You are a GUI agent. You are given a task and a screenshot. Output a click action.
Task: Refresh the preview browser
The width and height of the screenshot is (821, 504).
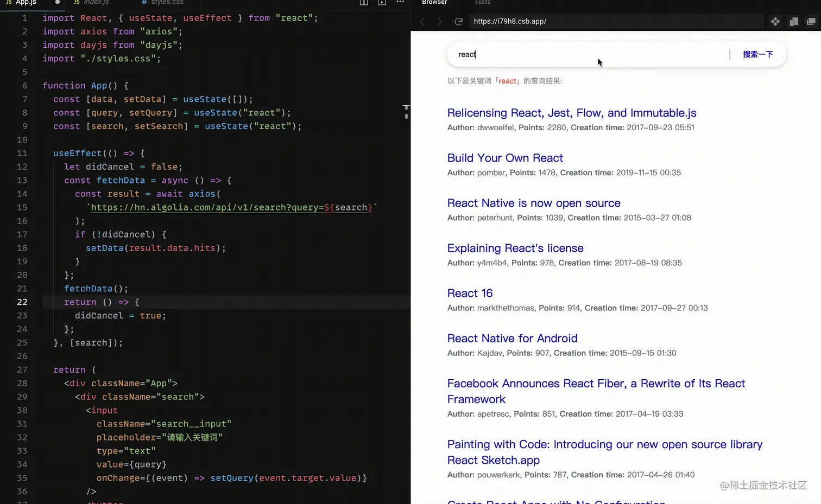pos(458,22)
